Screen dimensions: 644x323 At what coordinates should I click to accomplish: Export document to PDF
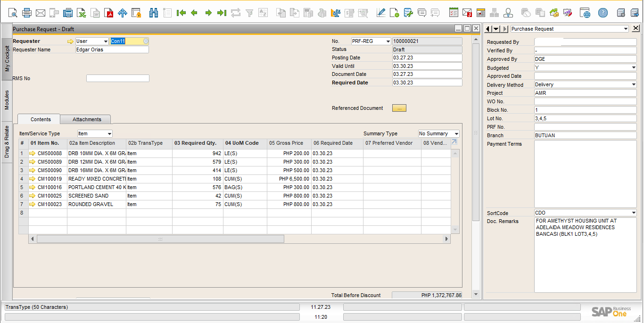coord(109,13)
